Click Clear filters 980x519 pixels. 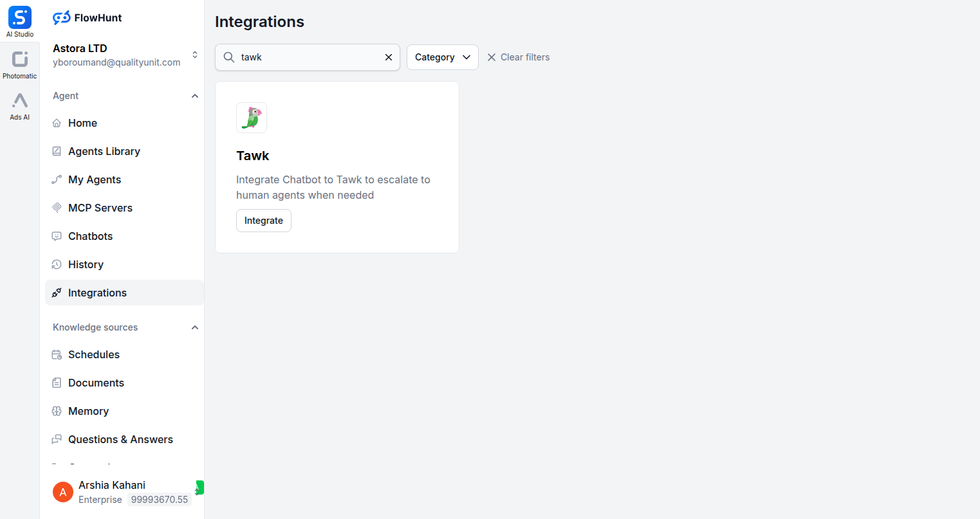coord(518,57)
